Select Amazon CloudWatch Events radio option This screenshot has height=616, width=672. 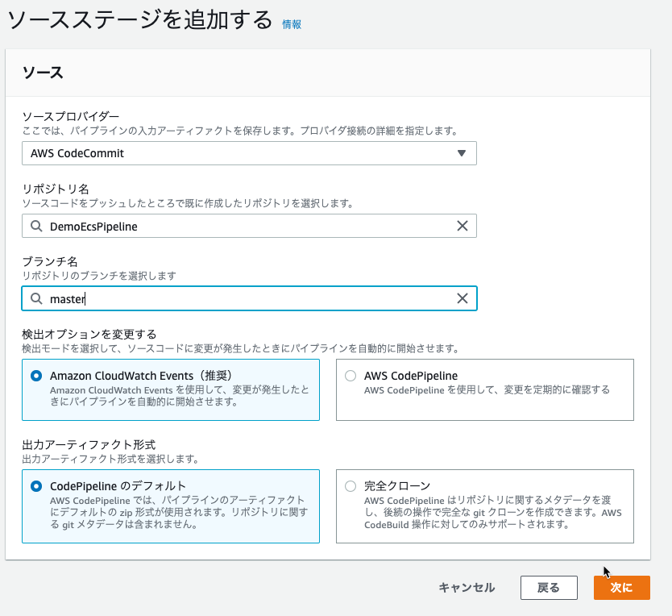point(36,376)
